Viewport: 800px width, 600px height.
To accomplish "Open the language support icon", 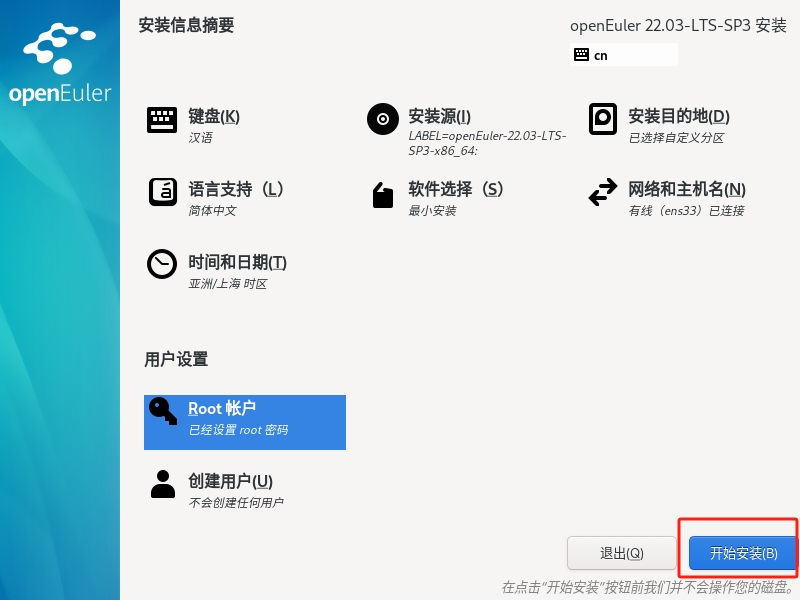I will [x=163, y=192].
